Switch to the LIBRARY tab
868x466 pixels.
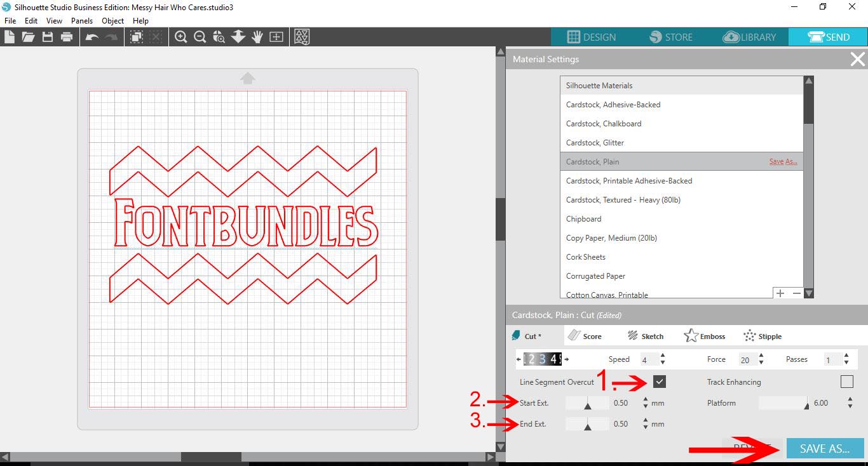point(749,37)
